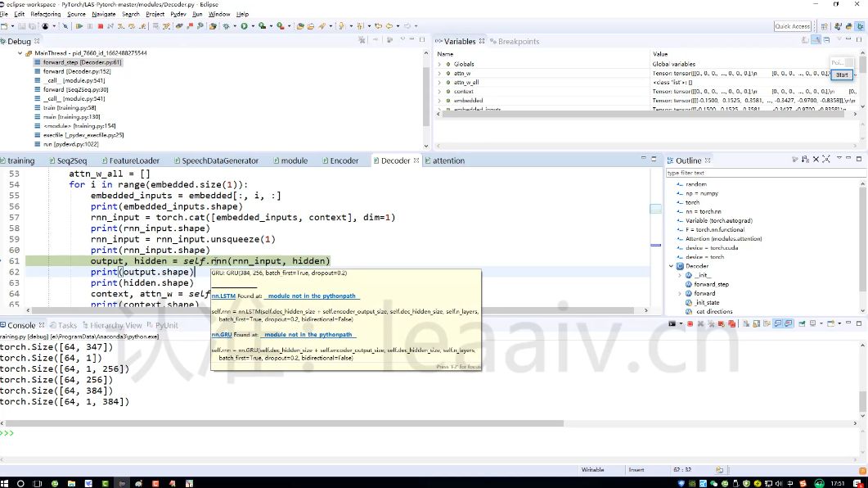Expand the Globals node in Variables

click(440, 64)
